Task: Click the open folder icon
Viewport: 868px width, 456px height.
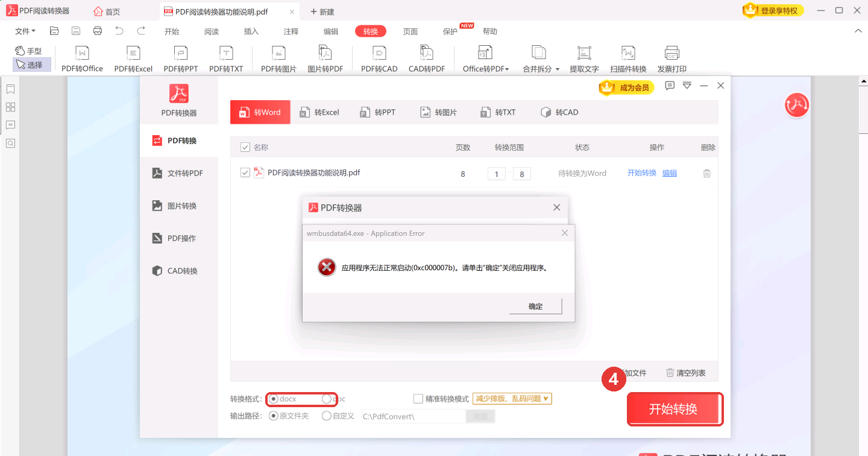Action: pos(54,31)
